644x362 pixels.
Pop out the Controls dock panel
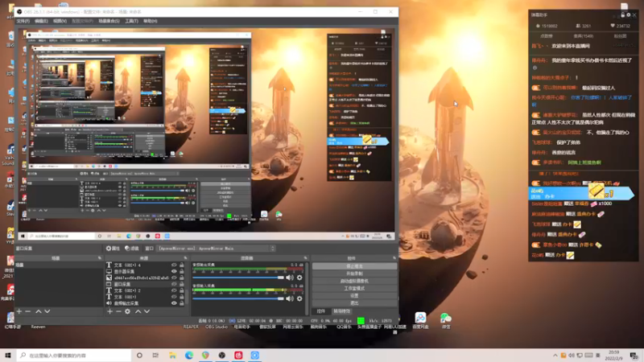[394, 258]
